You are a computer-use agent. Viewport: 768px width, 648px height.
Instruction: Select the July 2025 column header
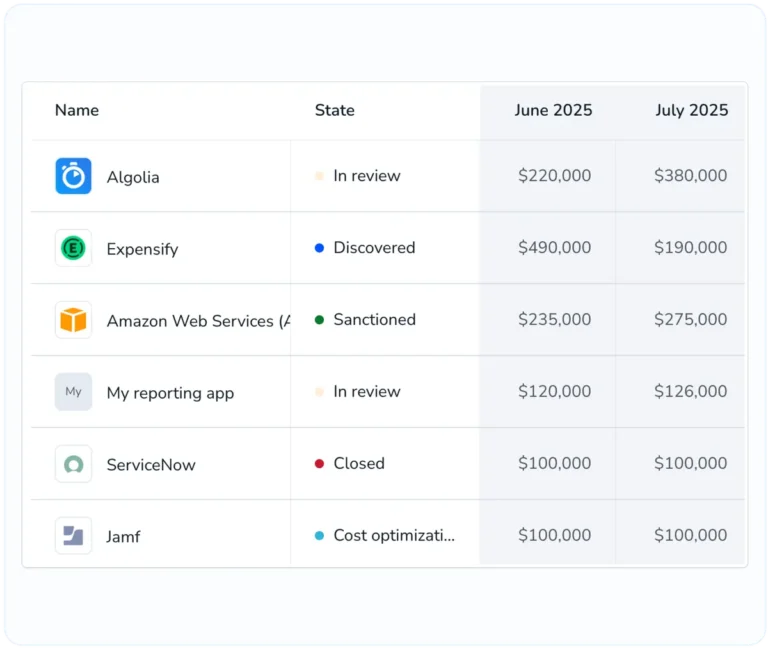point(692,110)
